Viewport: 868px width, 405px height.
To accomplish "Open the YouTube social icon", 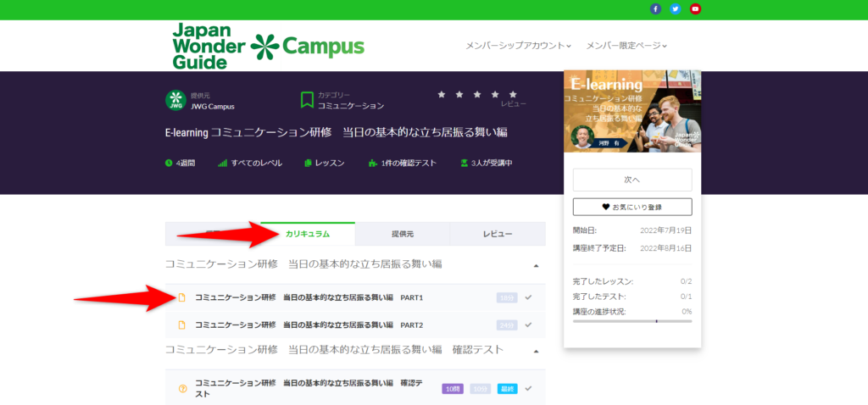I will (x=695, y=9).
